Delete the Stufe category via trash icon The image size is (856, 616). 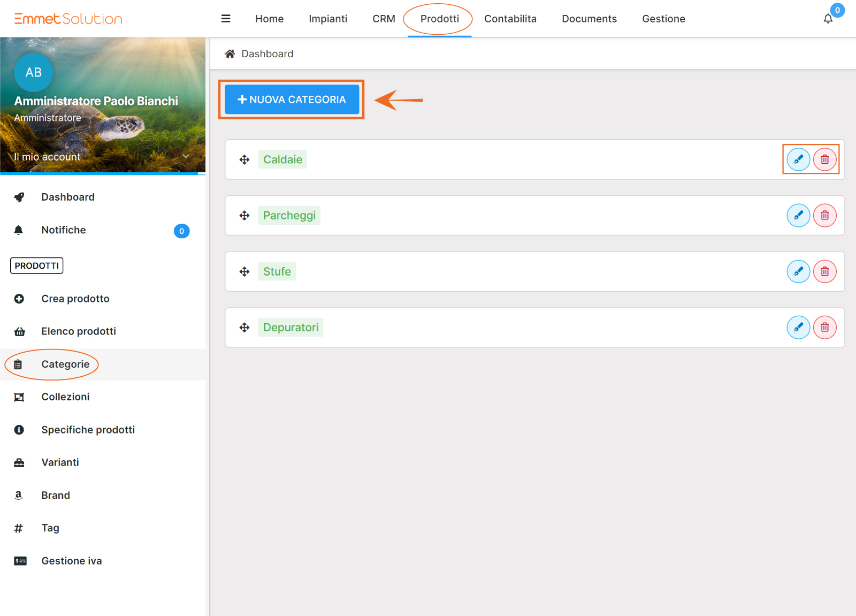[824, 271]
